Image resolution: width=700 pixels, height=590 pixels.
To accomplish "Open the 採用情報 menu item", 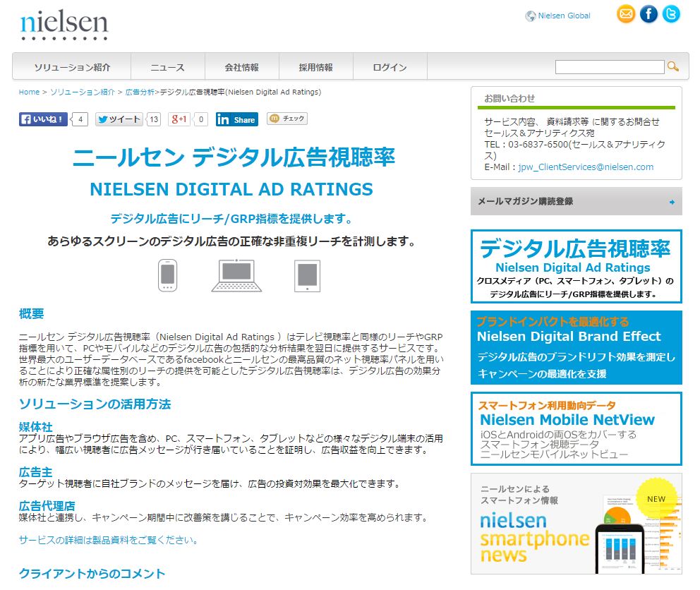I will coord(316,67).
